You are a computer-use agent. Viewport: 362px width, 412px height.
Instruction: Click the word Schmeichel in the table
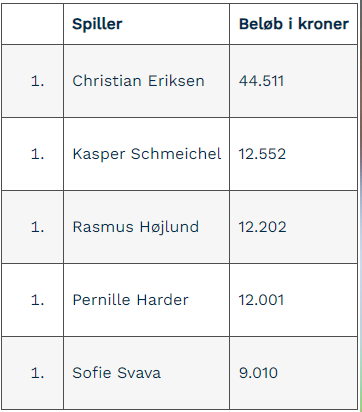click(x=176, y=154)
